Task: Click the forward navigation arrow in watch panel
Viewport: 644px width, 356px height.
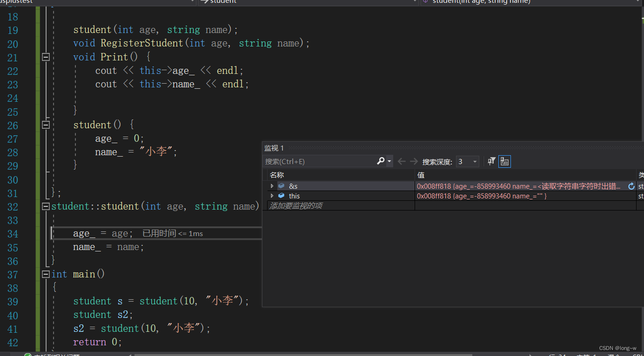Action: [414, 161]
